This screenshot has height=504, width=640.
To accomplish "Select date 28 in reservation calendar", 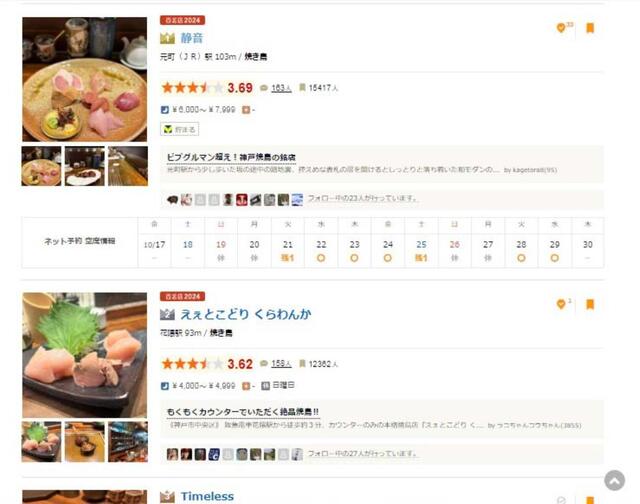I will pos(521,251).
